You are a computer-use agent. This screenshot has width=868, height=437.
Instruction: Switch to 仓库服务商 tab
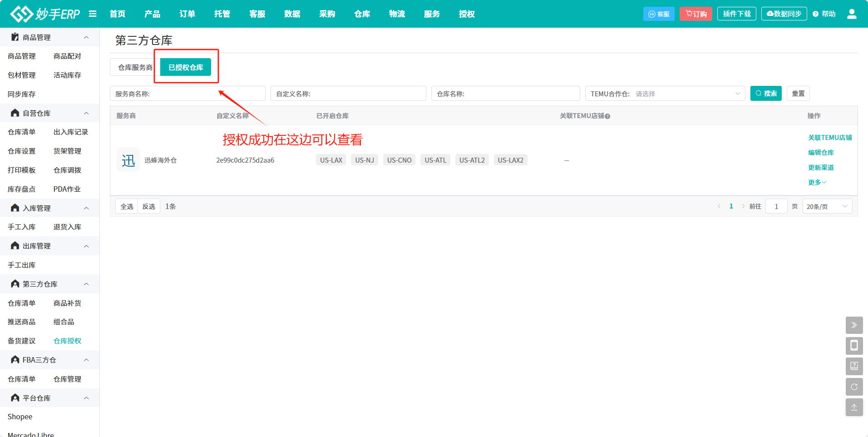pos(135,67)
